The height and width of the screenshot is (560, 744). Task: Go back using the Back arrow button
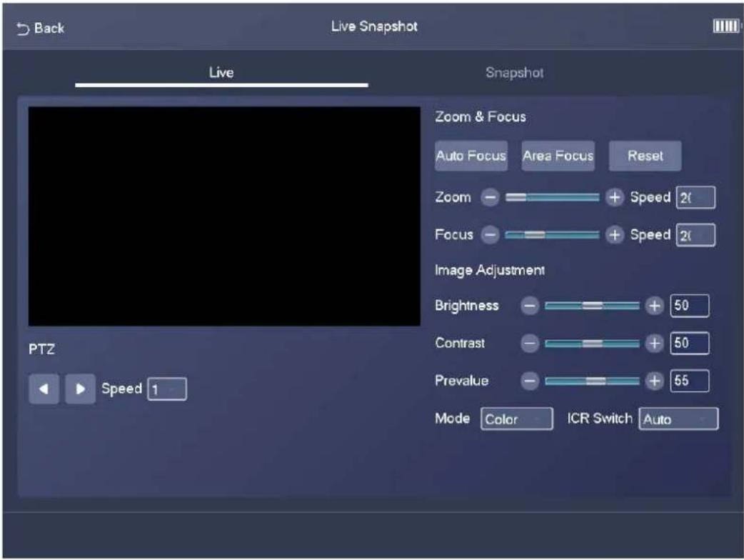tap(40, 29)
